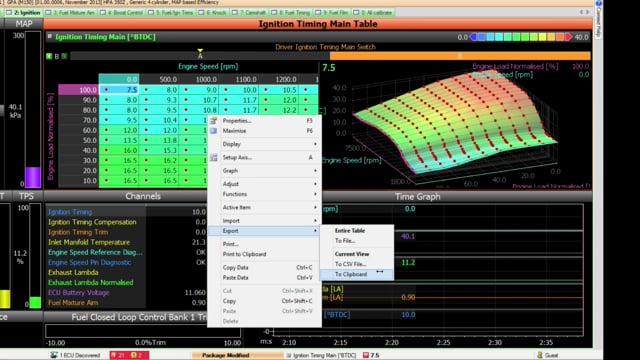Choose Maximize in the context menu
The height and width of the screenshot is (360, 640).
[264, 131]
